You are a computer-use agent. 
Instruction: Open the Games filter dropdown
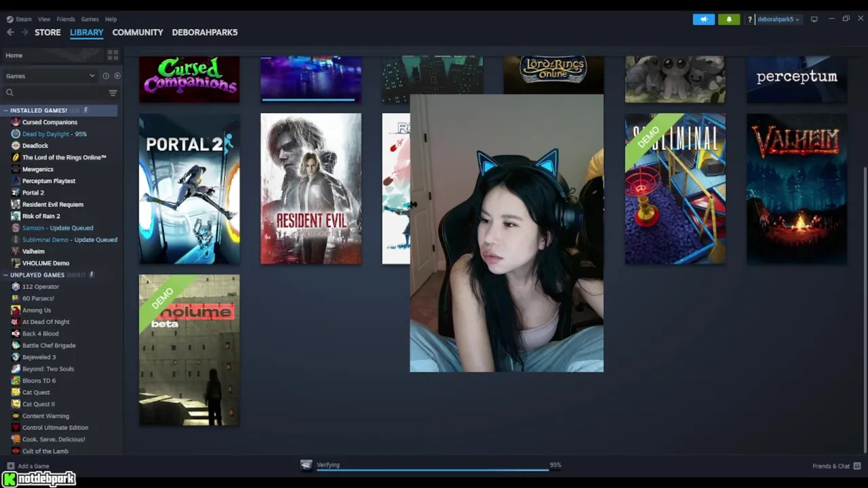pyautogui.click(x=50, y=76)
